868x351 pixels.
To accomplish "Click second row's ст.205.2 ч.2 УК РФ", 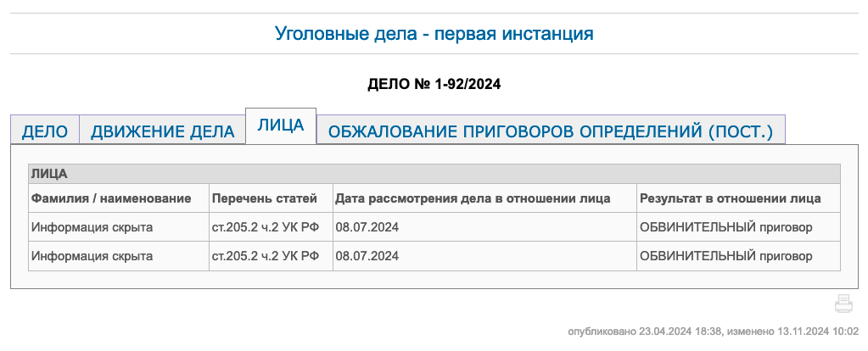I will (265, 255).
